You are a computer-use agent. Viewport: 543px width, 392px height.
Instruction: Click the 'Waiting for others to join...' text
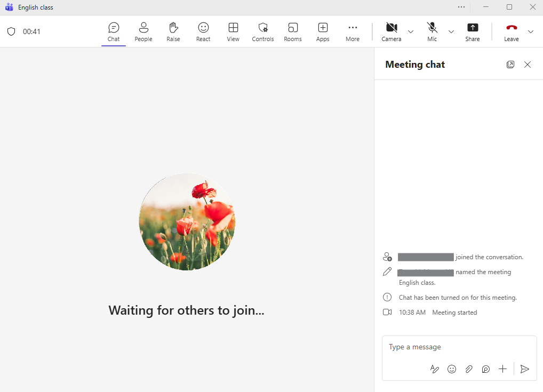tap(186, 310)
